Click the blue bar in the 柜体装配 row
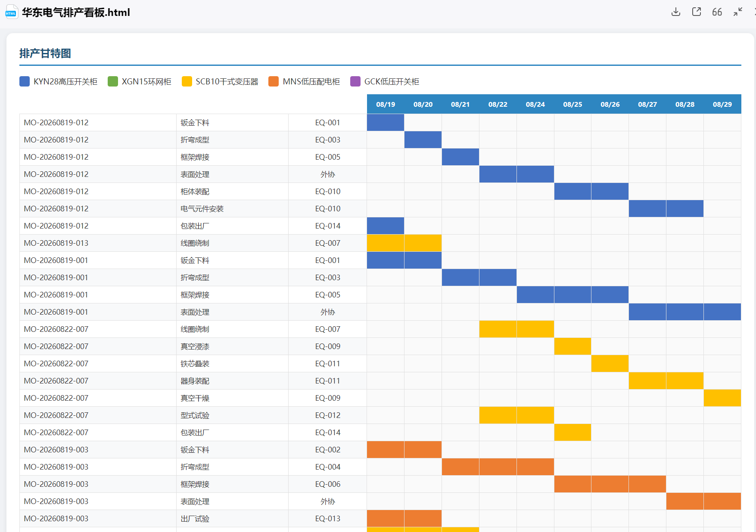 click(x=591, y=192)
